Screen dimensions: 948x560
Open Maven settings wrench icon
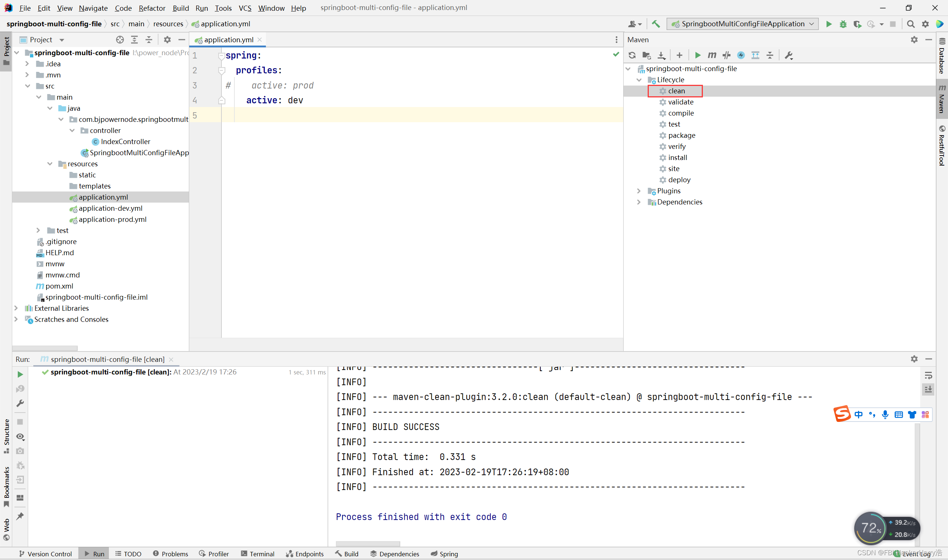(789, 56)
